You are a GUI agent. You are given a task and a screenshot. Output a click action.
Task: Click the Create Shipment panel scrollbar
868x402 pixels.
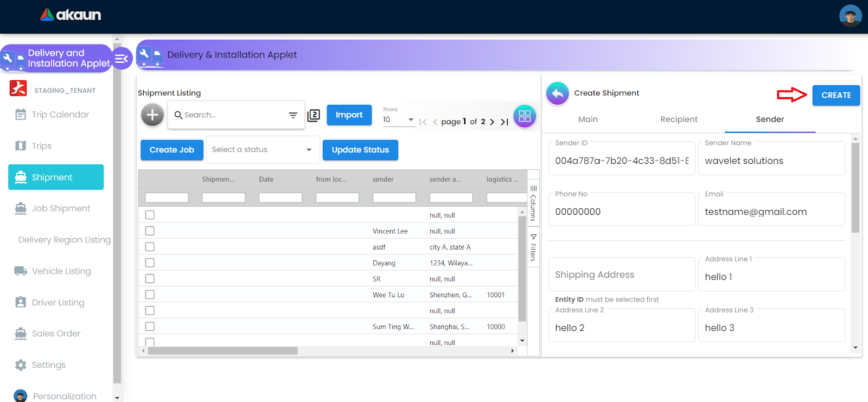click(856, 187)
